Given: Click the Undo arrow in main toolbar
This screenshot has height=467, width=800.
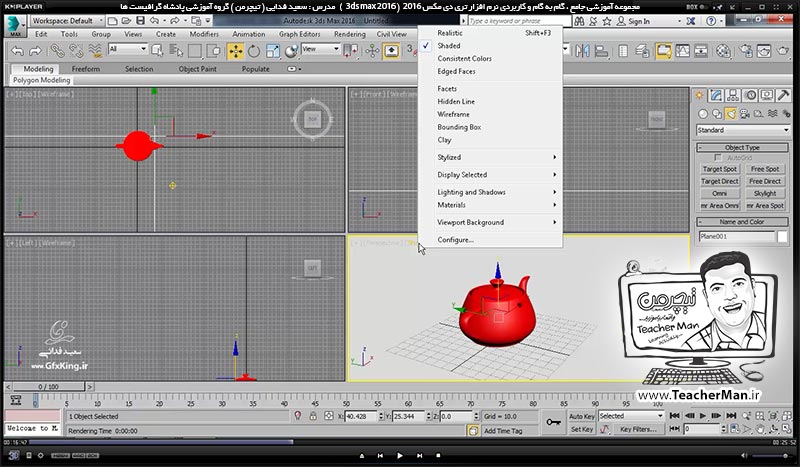Looking at the screenshot, I should (x=17, y=51).
